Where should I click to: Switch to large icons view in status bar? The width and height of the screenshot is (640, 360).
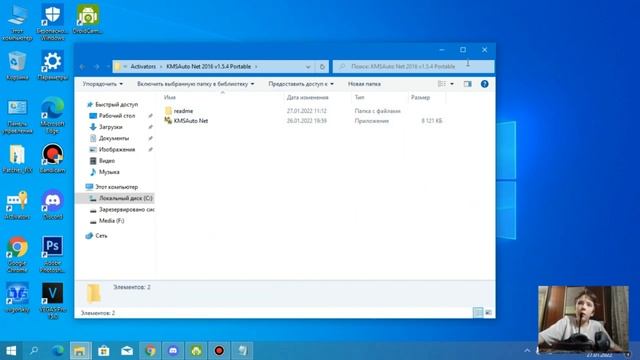click(488, 313)
